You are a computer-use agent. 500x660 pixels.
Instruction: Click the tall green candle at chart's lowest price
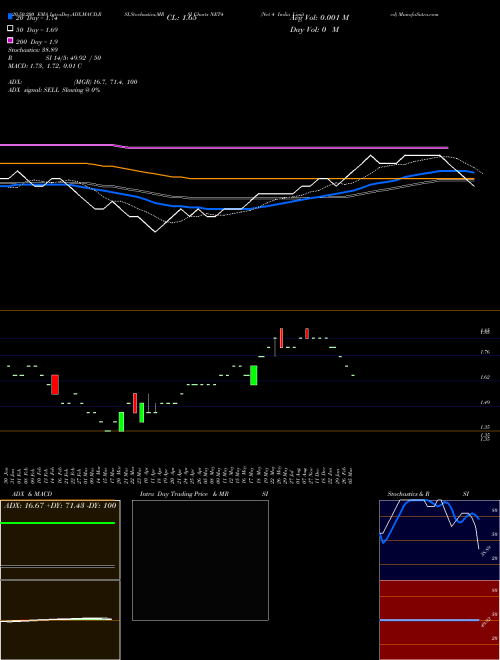121,422
